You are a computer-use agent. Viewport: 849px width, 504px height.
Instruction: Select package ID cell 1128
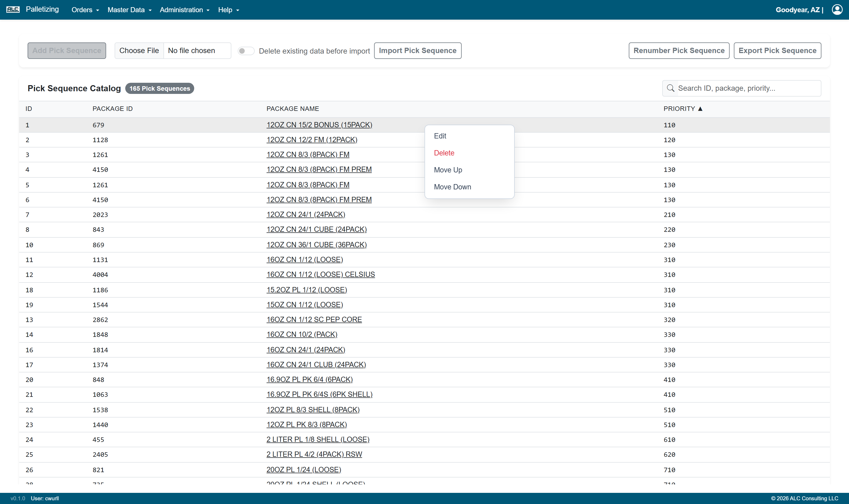pyautogui.click(x=100, y=140)
